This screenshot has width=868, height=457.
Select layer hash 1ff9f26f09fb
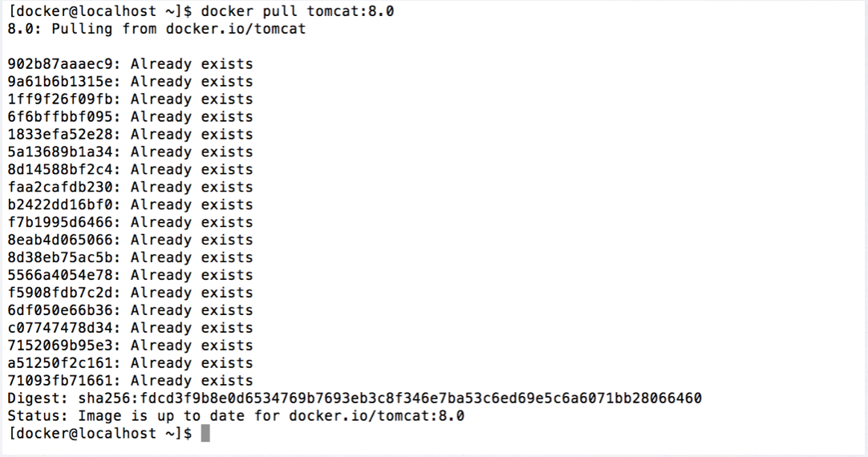61,99
